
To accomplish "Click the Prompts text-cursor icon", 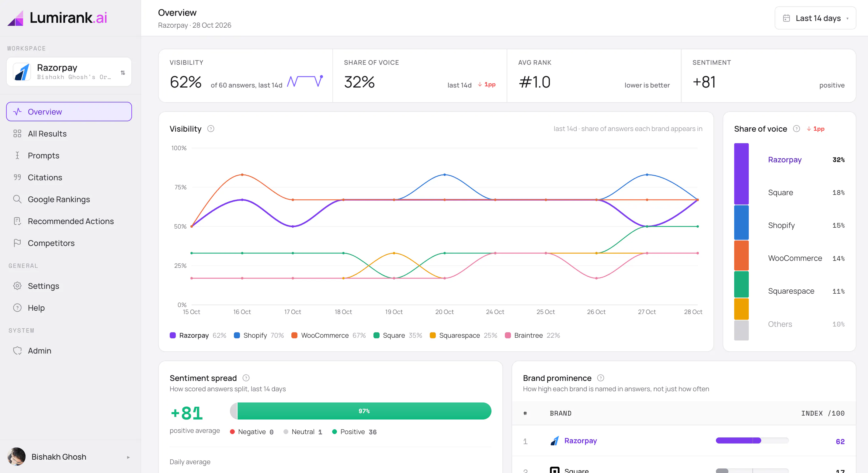I will [x=17, y=155].
